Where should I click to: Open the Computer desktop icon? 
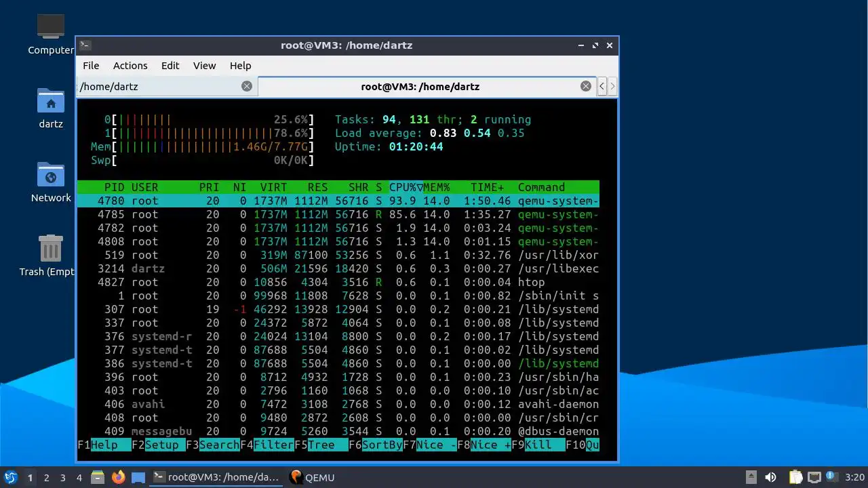tap(51, 27)
